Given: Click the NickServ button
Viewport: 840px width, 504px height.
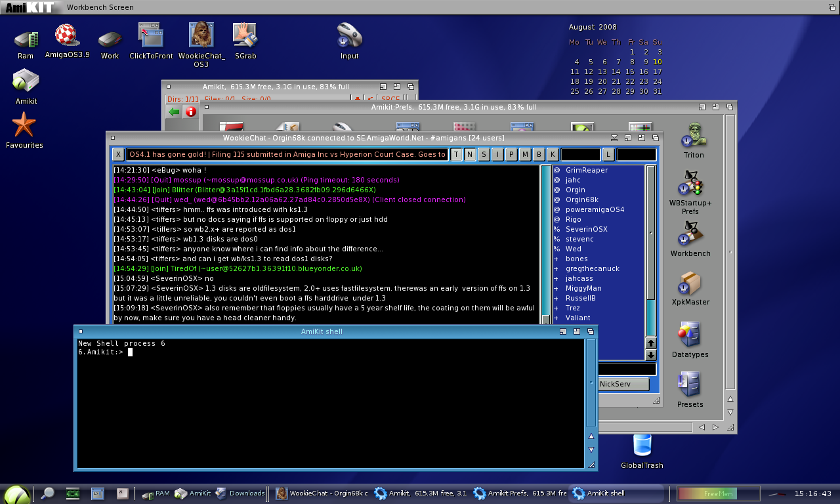Looking at the screenshot, I should point(623,384).
